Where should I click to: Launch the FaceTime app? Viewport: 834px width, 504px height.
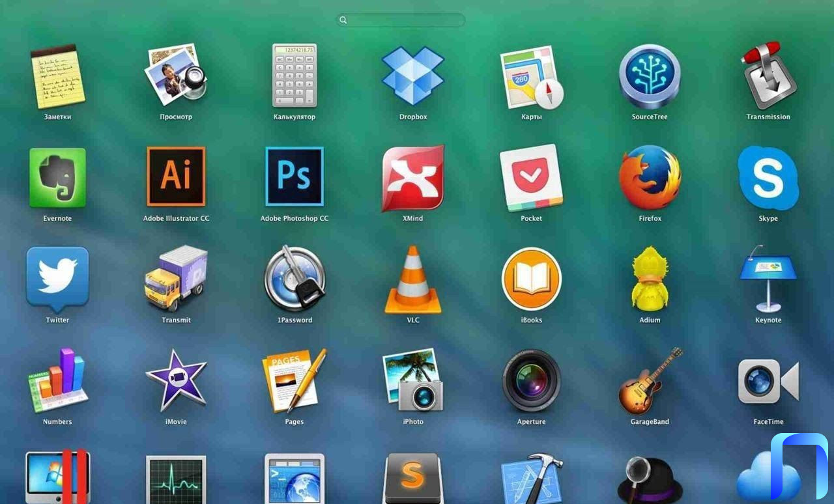tap(768, 381)
